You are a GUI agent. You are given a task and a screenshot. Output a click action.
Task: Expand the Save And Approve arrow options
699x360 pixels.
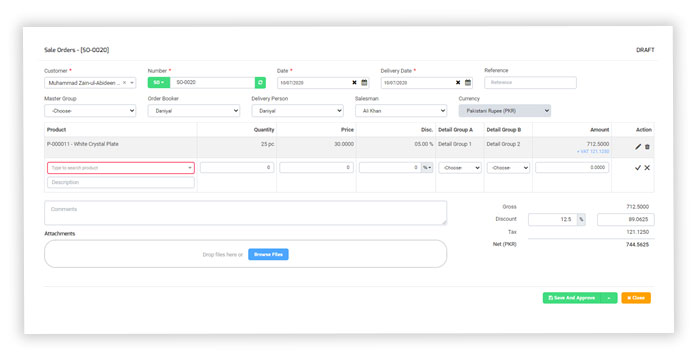pyautogui.click(x=609, y=298)
